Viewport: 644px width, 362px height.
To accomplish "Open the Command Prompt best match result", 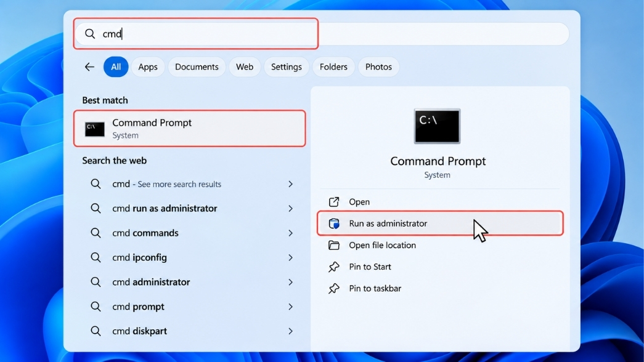I will [x=190, y=129].
